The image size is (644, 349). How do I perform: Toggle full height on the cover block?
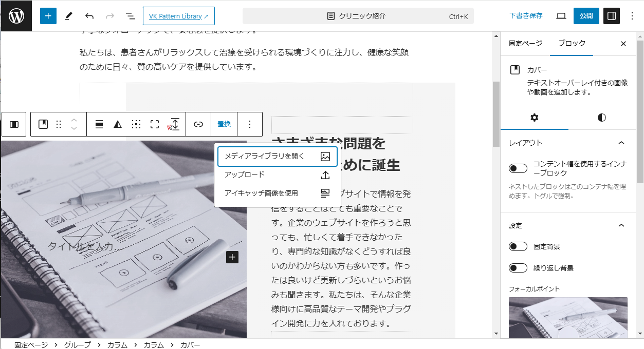pos(155,124)
